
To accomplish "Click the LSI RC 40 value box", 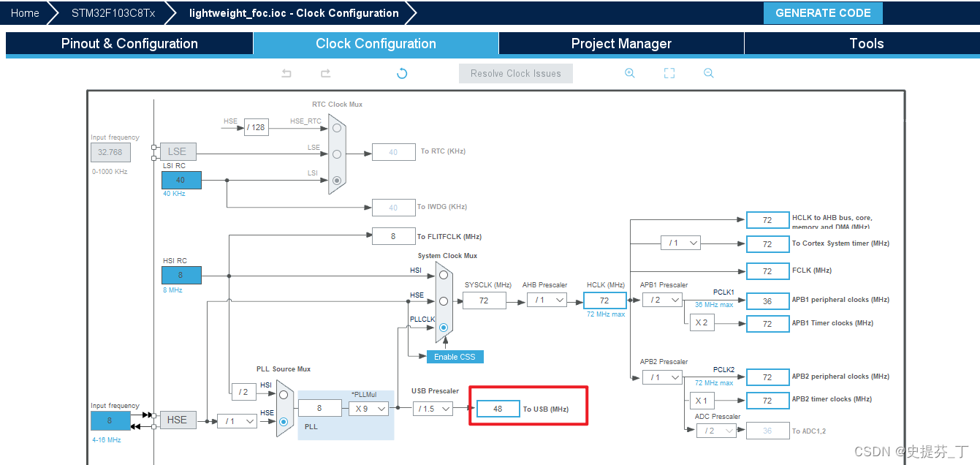I will (x=181, y=180).
